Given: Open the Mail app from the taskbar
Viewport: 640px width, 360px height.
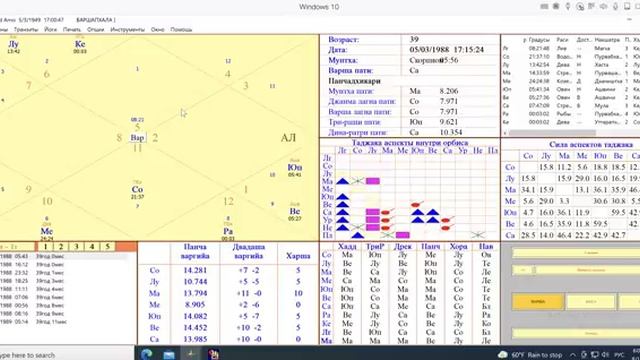Looking at the screenshot, I should 169,354.
